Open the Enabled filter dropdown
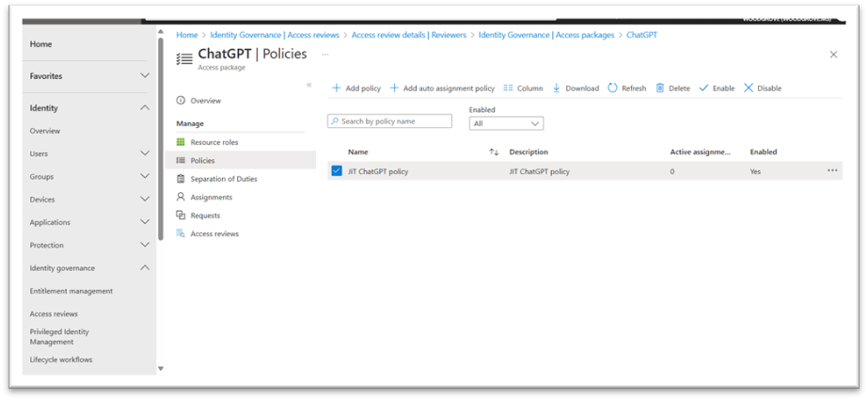Image resolution: width=868 pixels, height=400 pixels. [506, 123]
